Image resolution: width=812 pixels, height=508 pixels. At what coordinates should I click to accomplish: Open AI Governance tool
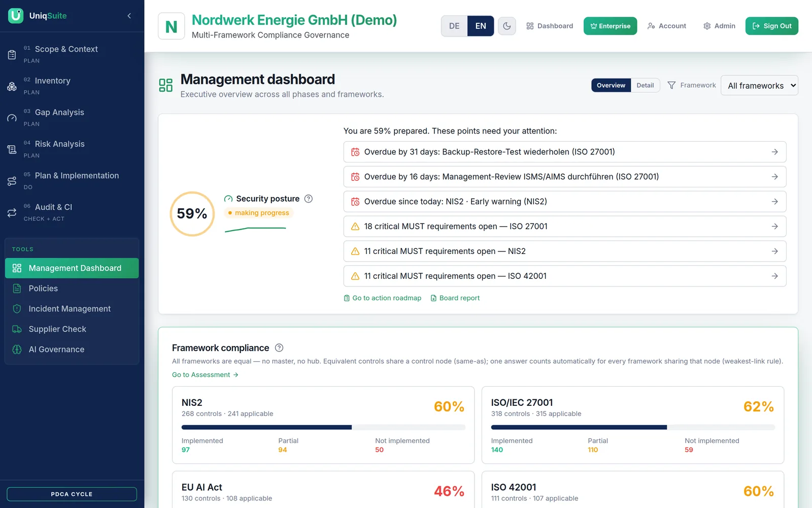[72, 350]
